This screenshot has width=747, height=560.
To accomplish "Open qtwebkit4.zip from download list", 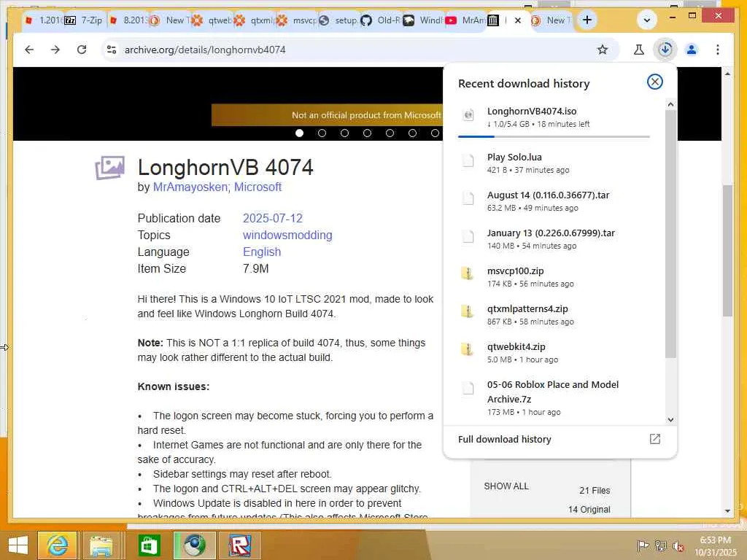I will point(554,353).
